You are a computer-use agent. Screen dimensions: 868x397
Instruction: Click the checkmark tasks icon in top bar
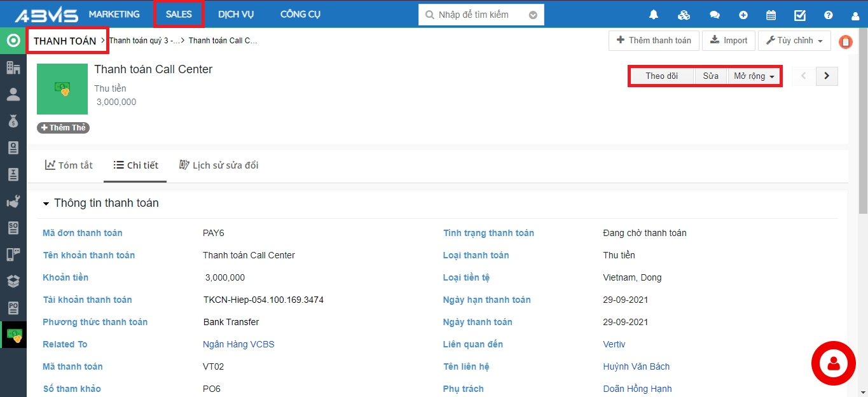[800, 15]
